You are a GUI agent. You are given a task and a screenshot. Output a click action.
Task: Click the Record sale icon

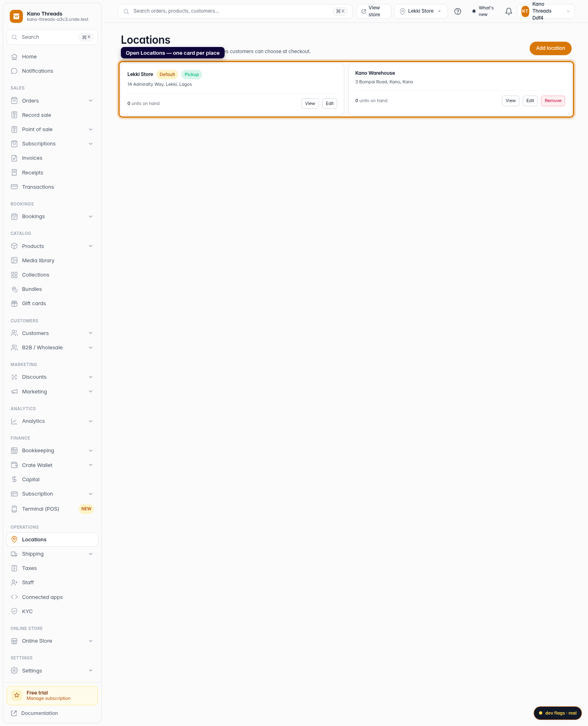pyautogui.click(x=14, y=115)
